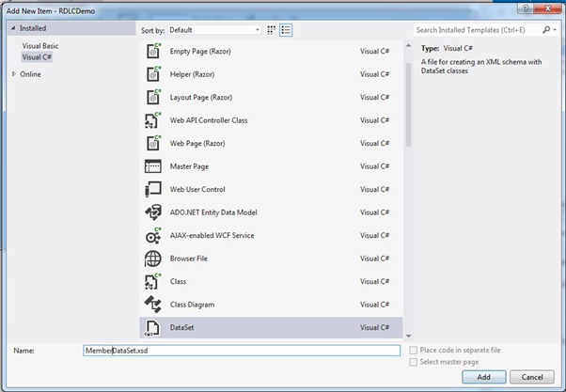
Task: Click the Class template icon
Action: click(153, 282)
